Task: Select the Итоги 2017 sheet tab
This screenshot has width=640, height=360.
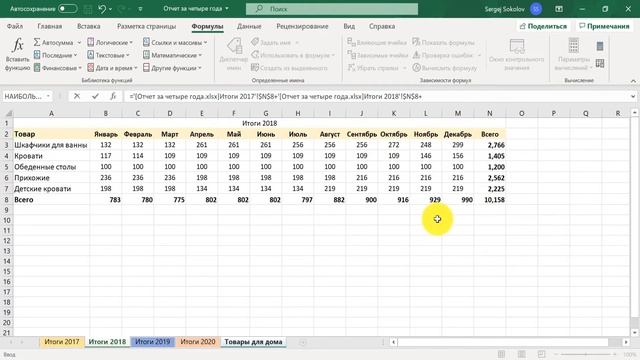Action: (62, 342)
